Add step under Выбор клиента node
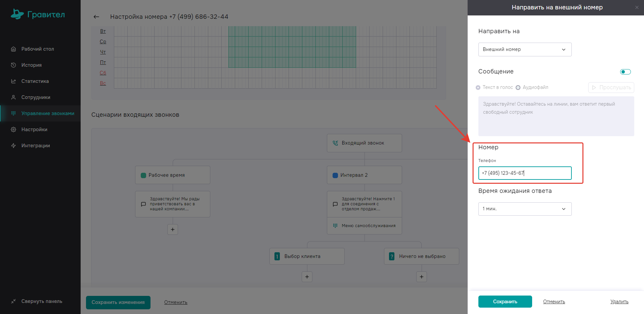The image size is (644, 314). coord(307,277)
